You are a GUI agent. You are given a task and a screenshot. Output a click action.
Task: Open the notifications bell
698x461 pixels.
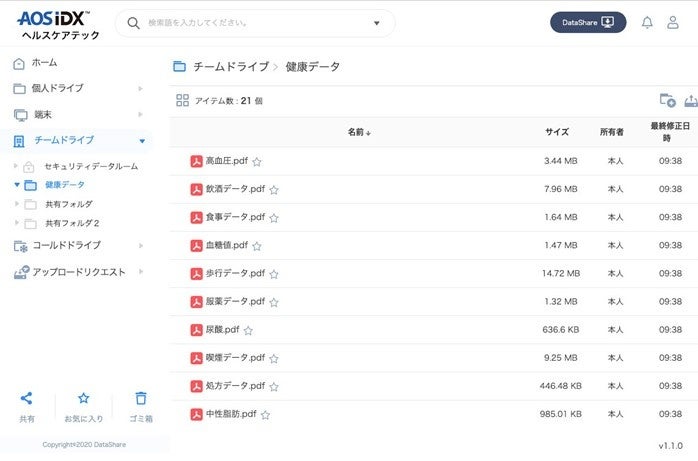[x=647, y=22]
